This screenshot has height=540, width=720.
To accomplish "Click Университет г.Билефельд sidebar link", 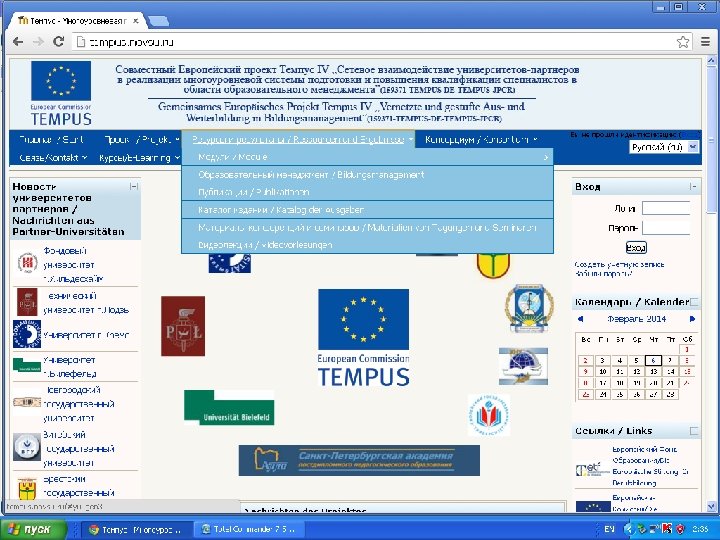I will [70, 367].
